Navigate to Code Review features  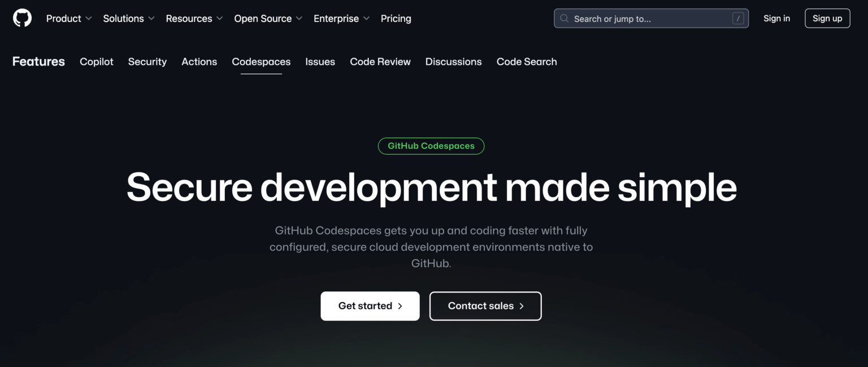380,62
